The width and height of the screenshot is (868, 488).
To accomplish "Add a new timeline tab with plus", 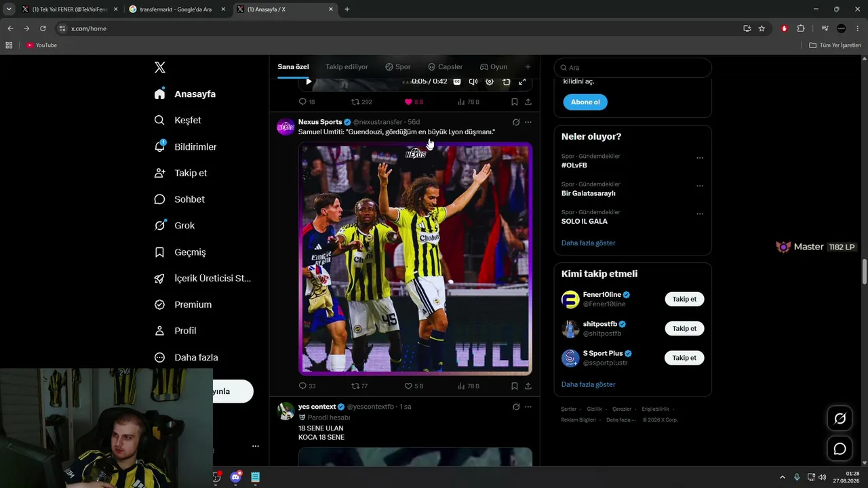I will point(528,67).
